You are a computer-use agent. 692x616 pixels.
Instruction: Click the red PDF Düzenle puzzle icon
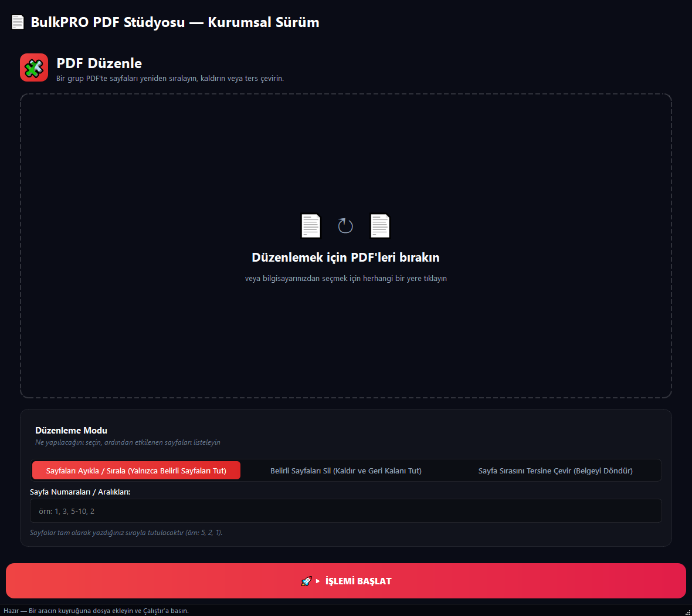click(x=34, y=67)
